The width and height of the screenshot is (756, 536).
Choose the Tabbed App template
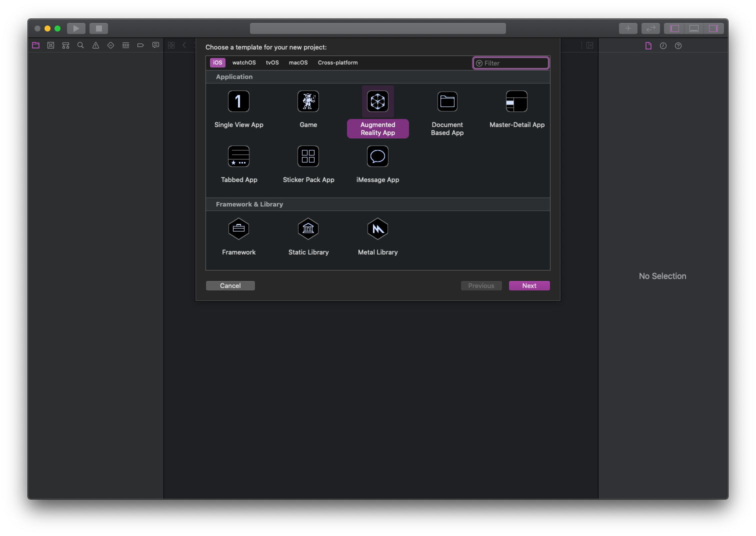click(238, 165)
